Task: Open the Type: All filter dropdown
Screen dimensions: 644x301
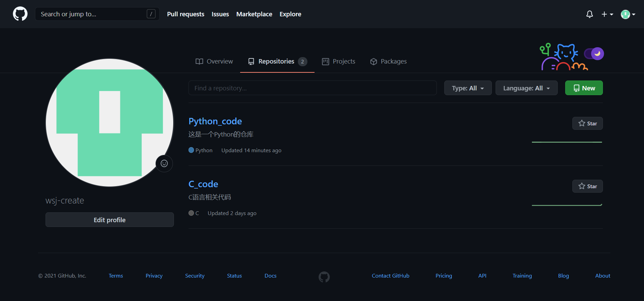Action: click(x=468, y=88)
